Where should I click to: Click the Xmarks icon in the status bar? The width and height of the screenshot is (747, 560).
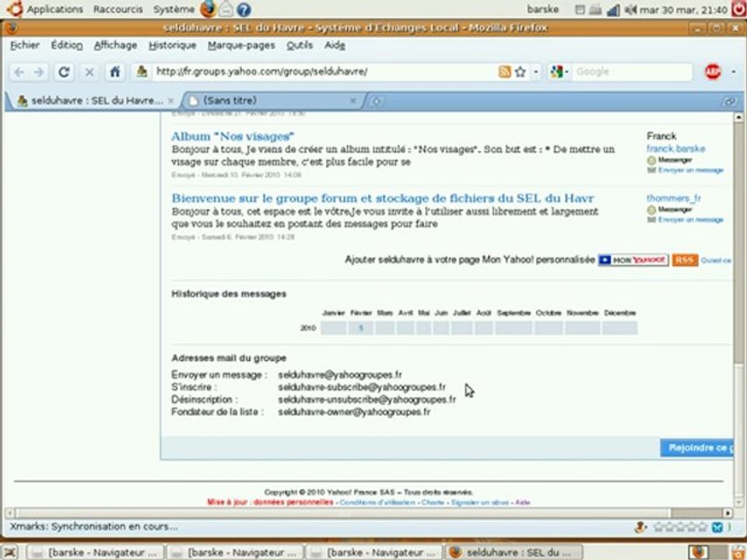coord(717,527)
